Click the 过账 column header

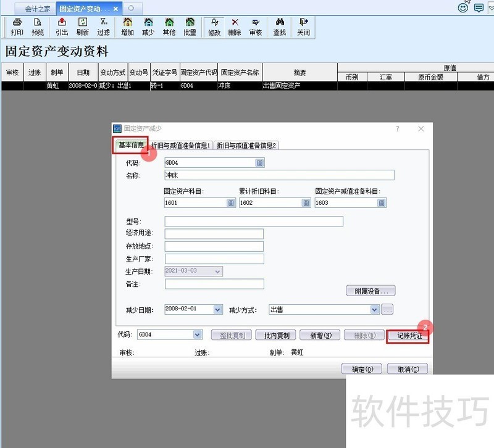coord(35,72)
